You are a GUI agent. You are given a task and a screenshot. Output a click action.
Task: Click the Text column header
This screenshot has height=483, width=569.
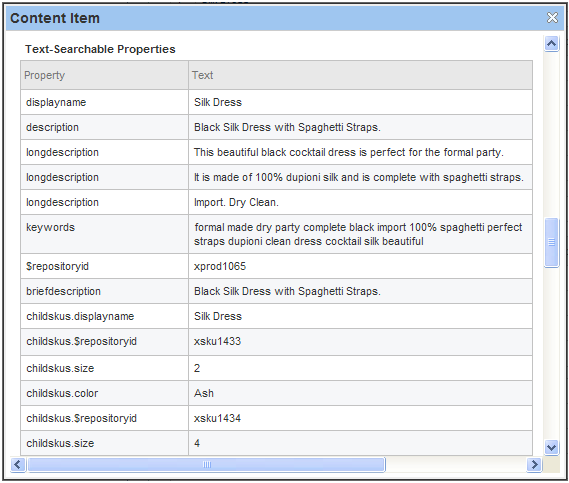tap(360, 75)
